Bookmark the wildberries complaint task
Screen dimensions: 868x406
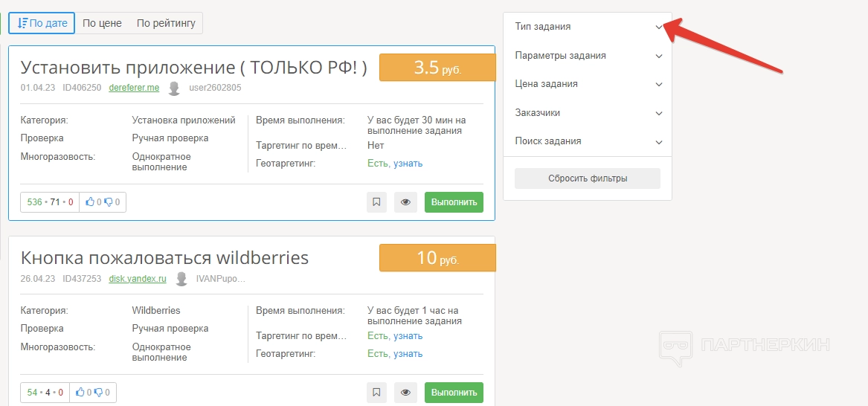[376, 393]
